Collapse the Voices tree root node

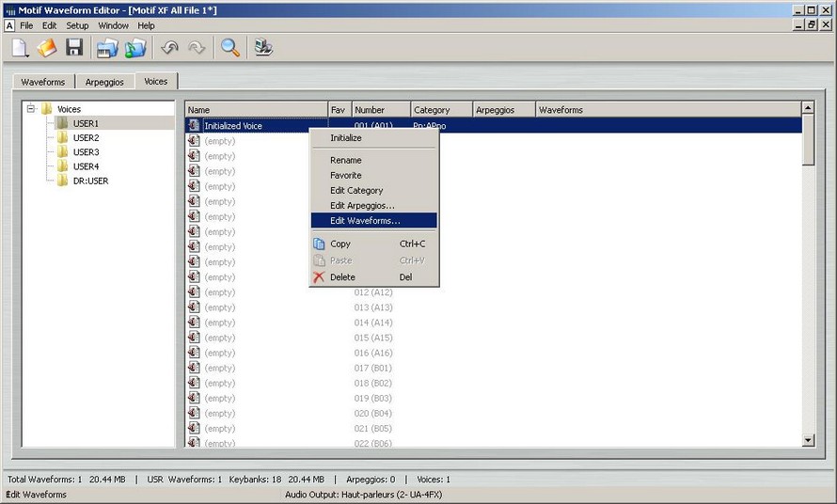click(31, 109)
